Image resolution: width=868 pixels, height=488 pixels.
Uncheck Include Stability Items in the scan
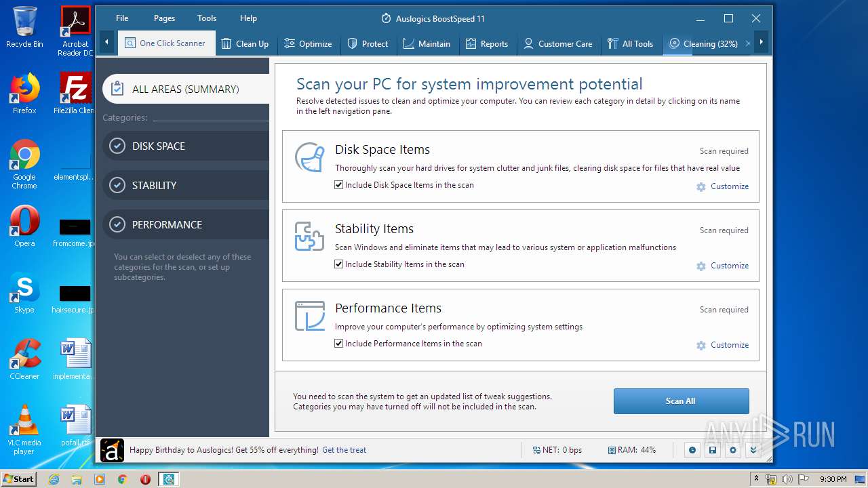(339, 264)
